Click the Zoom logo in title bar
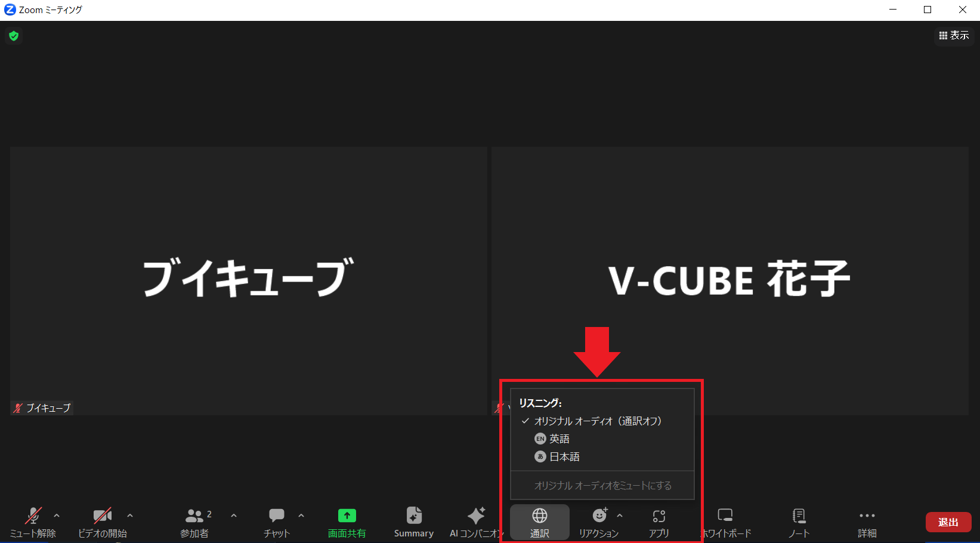 (10, 10)
